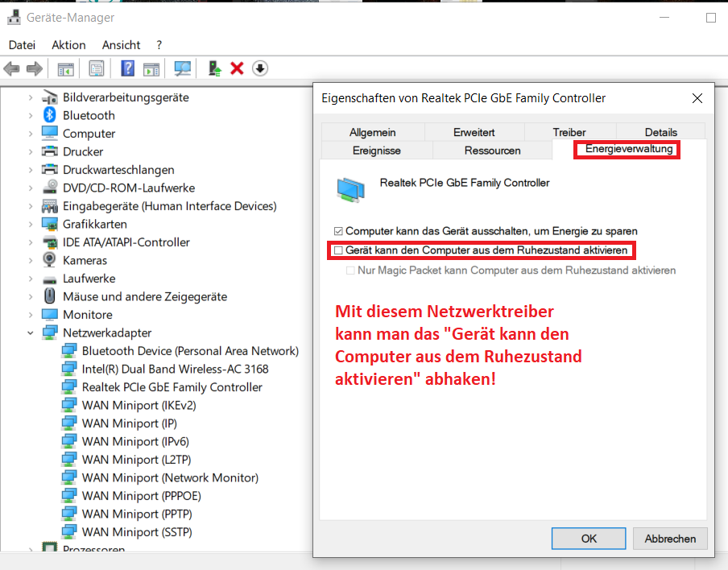Click the action pane toolbar icon
Viewport: 728px width, 570px height.
(151, 68)
